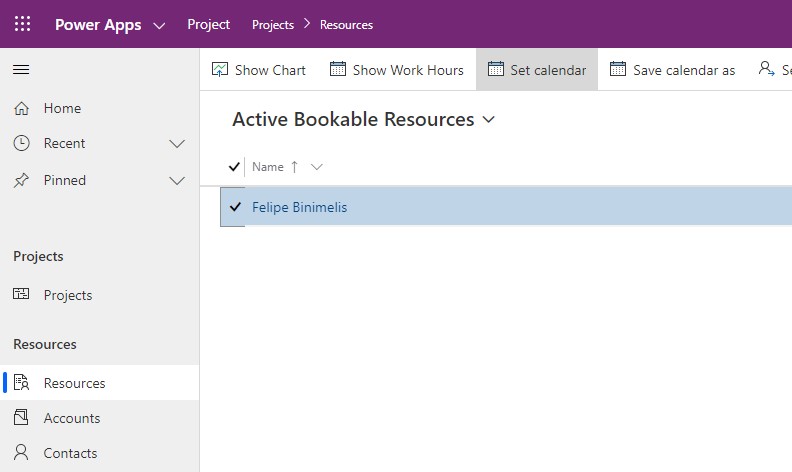Open the Recent list label
The image size is (792, 472).
tap(64, 143)
